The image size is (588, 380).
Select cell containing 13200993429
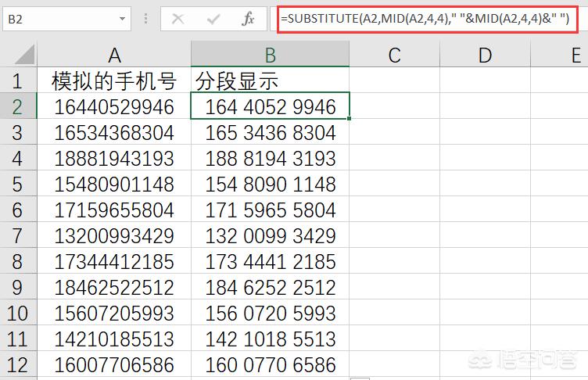coord(114,235)
